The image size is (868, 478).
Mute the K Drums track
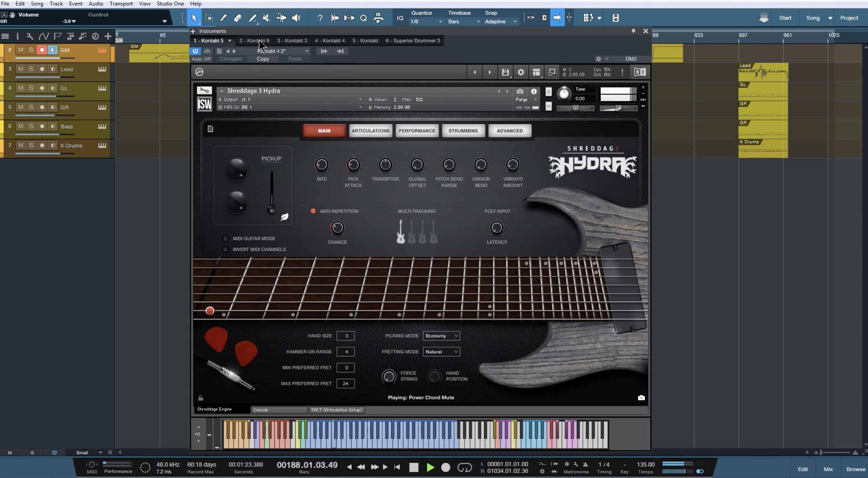pyautogui.click(x=20, y=145)
